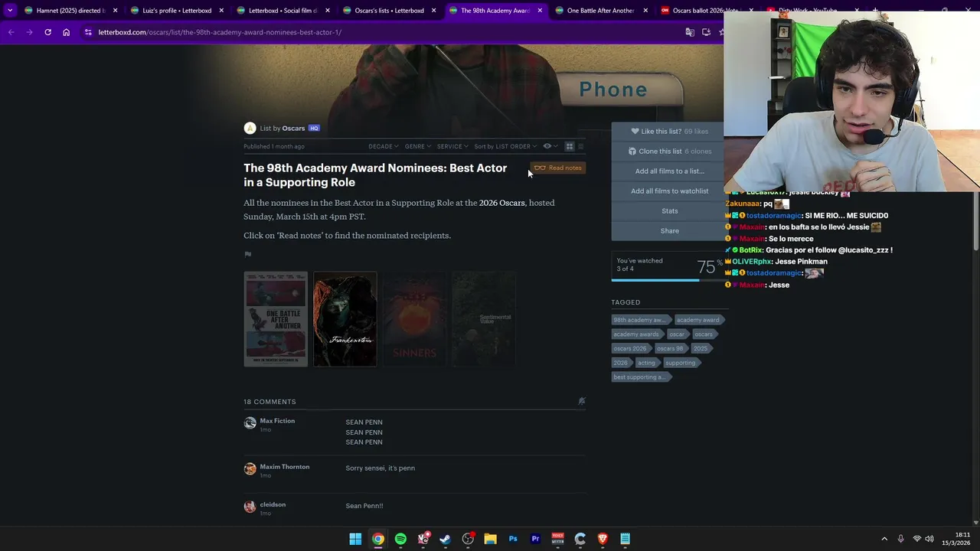Expand the SERVICE filter dropdown

click(x=452, y=146)
